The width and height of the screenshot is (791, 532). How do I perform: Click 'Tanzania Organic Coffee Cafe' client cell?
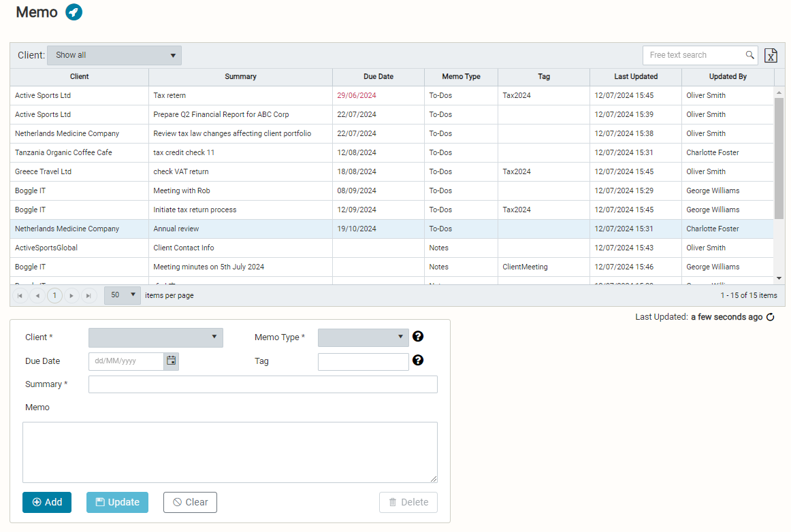click(79, 153)
